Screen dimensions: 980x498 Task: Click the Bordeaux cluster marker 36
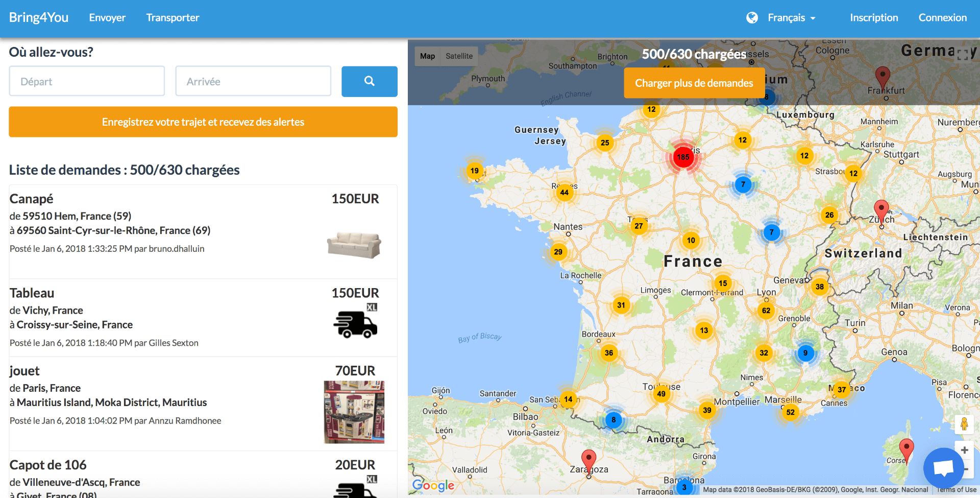tap(608, 353)
